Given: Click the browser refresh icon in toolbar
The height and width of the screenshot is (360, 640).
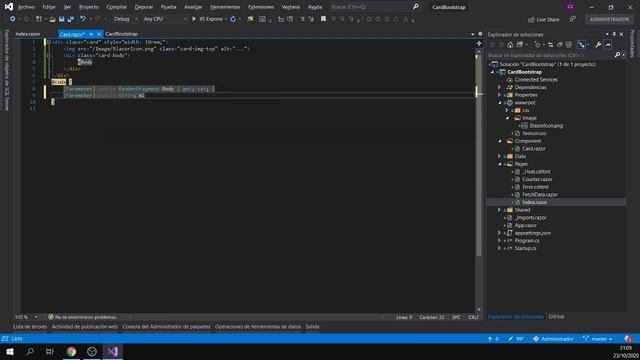Looking at the screenshot, I should click(x=233, y=19).
